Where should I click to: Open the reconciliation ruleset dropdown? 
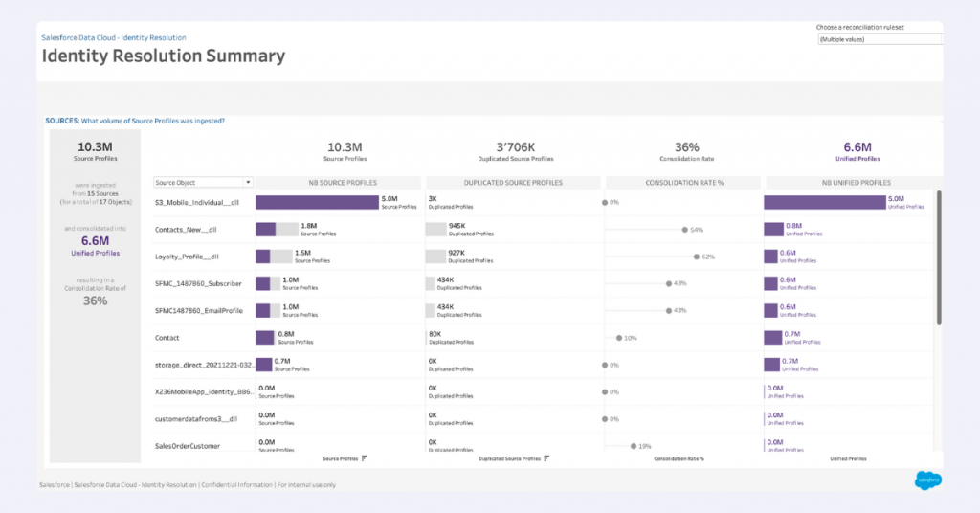(x=880, y=39)
